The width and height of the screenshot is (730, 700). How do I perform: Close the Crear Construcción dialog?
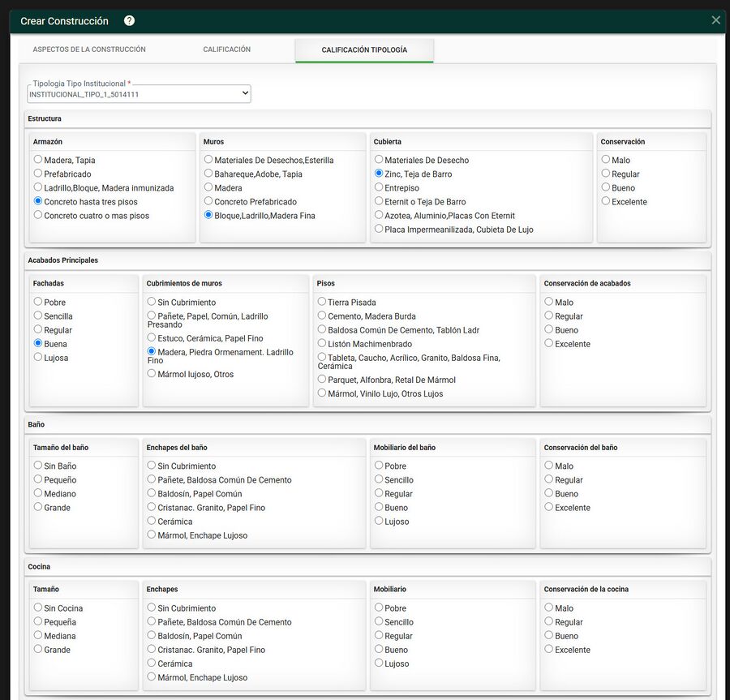715,20
